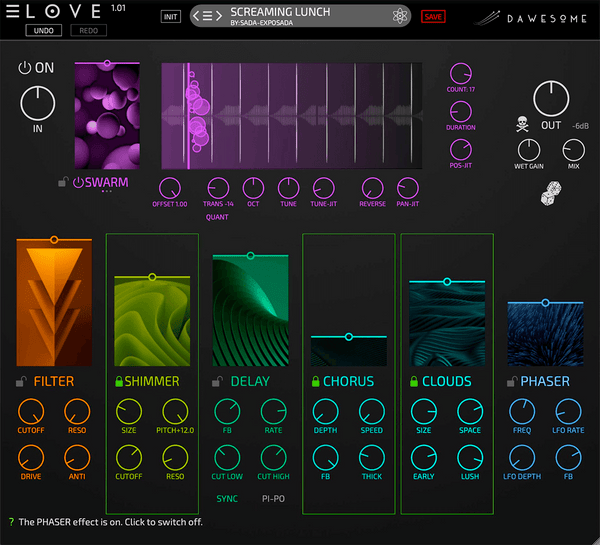The image size is (600, 545).
Task: Click the red SAVE button
Action: pyautogui.click(x=433, y=16)
